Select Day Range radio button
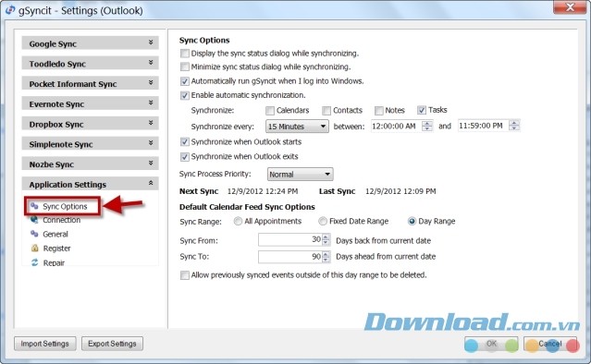Image resolution: width=591 pixels, height=364 pixels. coord(412,221)
